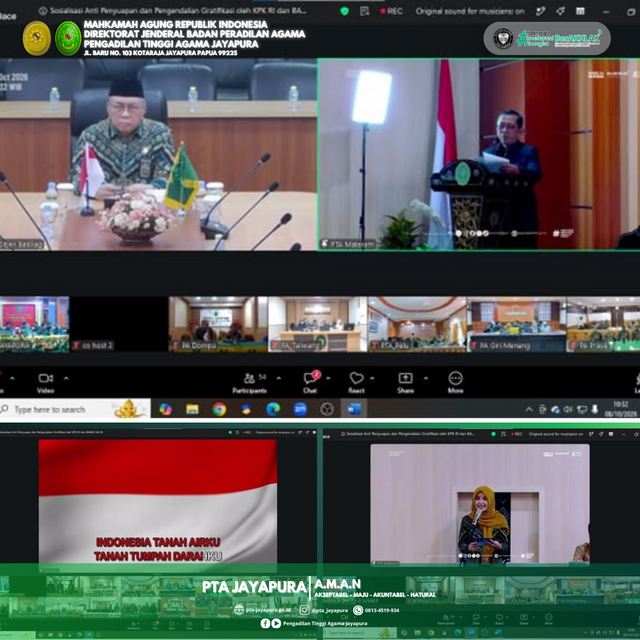Expand the Video options caret

click(66, 378)
